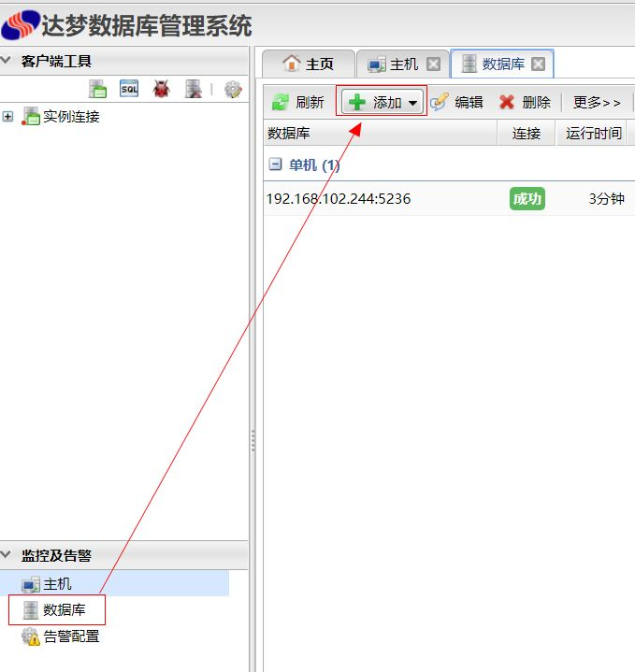
Task: Click the sidebar splitter collapse handle
Action: [253, 441]
